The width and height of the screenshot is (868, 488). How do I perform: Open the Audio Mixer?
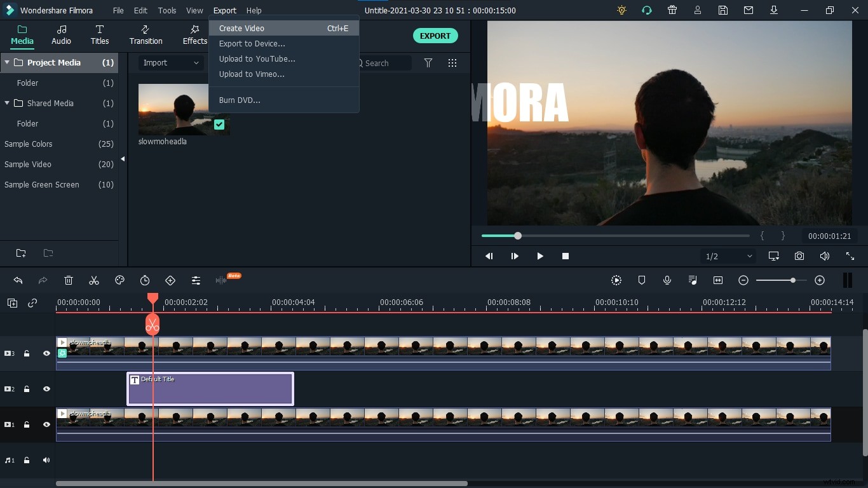point(693,280)
